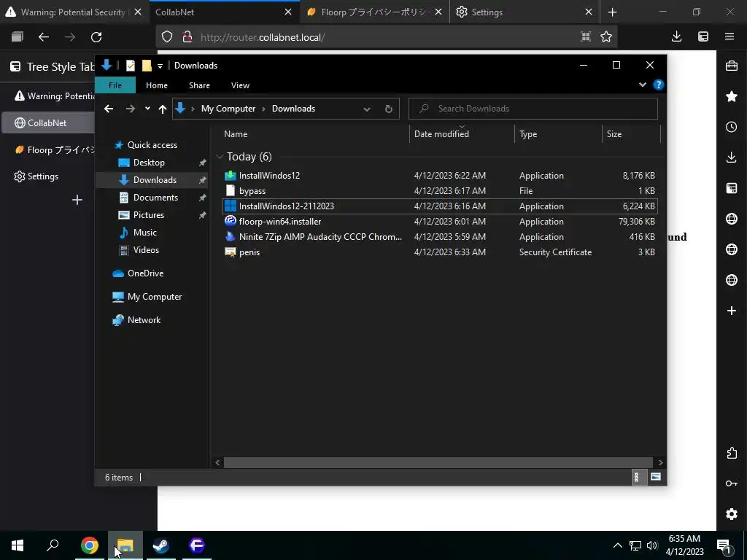Open the taskbar search magnifier
This screenshot has width=747, height=560.
point(53,545)
